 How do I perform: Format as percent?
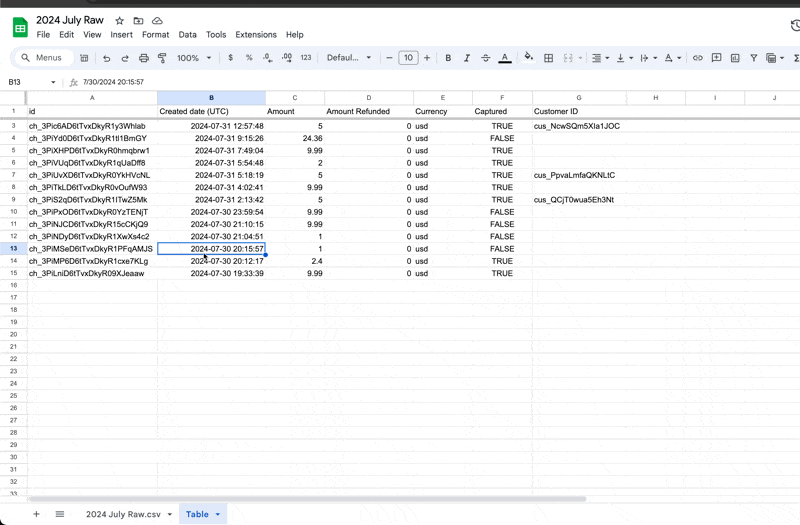(249, 58)
